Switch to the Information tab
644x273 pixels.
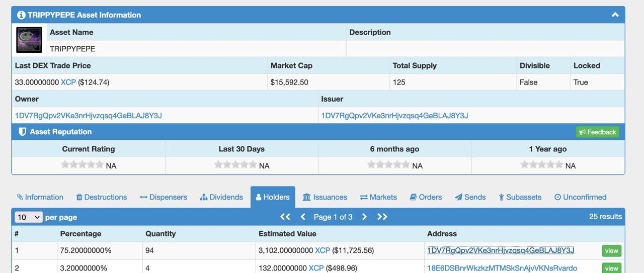[x=40, y=197]
